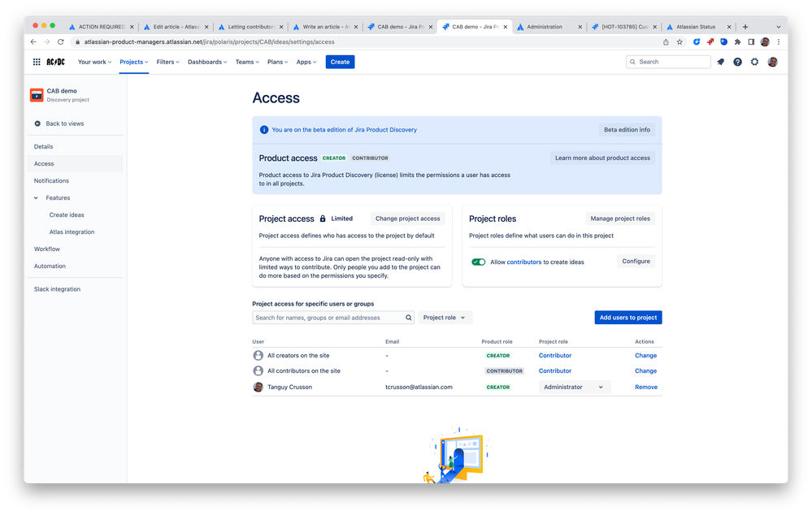
Task: Switch to the Administration browser tab
Action: pos(549,27)
